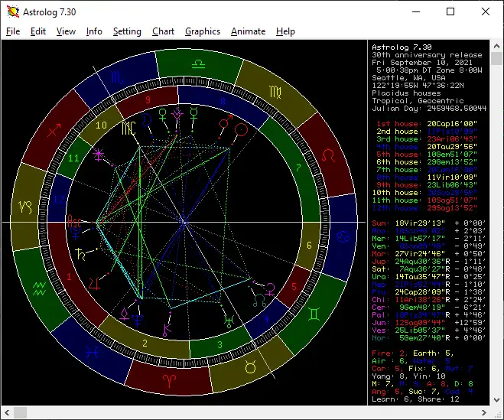Viewport: 504px width, 420px height.
Task: Click the vertical scrollbar down arrow
Action: coord(496,400)
